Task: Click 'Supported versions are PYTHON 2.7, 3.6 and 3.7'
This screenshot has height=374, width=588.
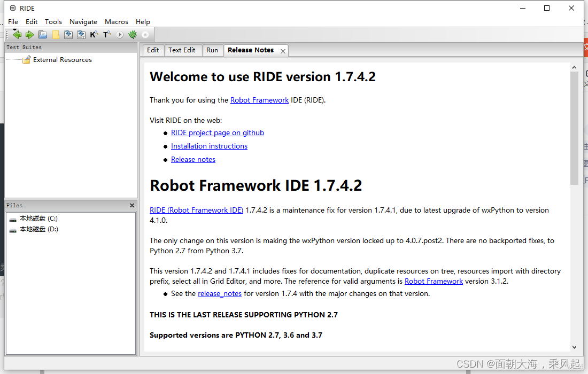Action: pos(236,335)
